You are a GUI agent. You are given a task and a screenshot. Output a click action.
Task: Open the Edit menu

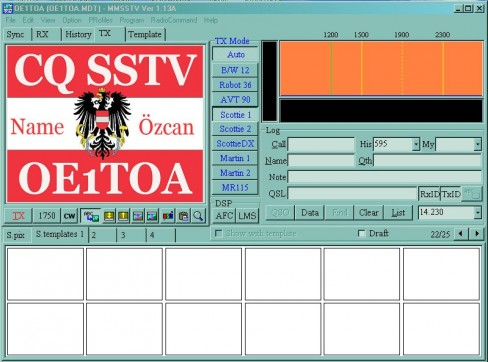click(x=28, y=20)
